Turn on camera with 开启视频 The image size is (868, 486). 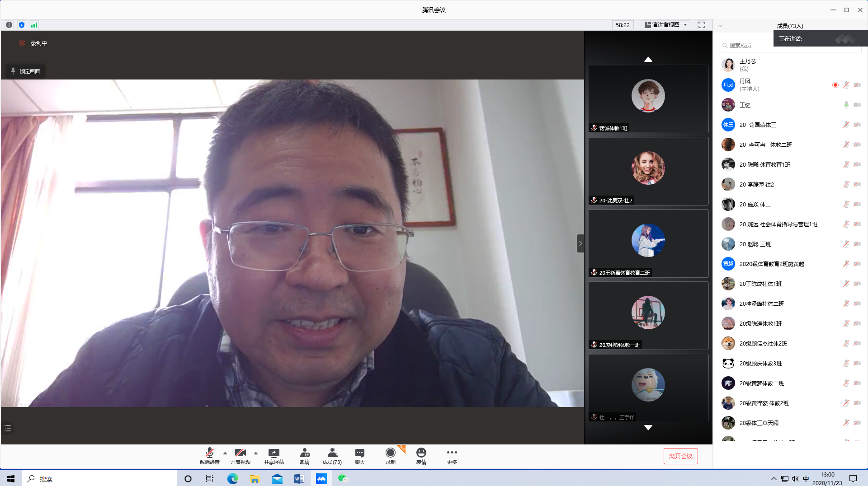click(x=241, y=456)
